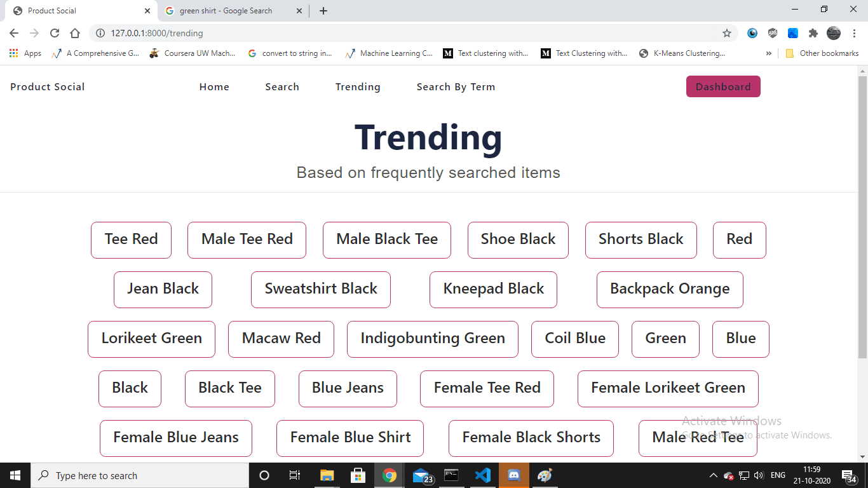Open the Female Lorikeet Green tag
The height and width of the screenshot is (488, 868).
coord(668,389)
